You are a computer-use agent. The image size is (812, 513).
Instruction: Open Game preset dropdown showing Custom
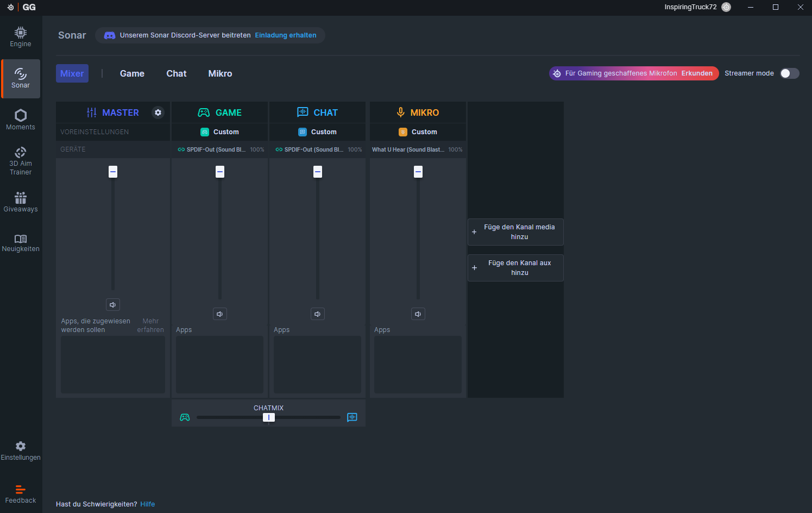point(219,132)
